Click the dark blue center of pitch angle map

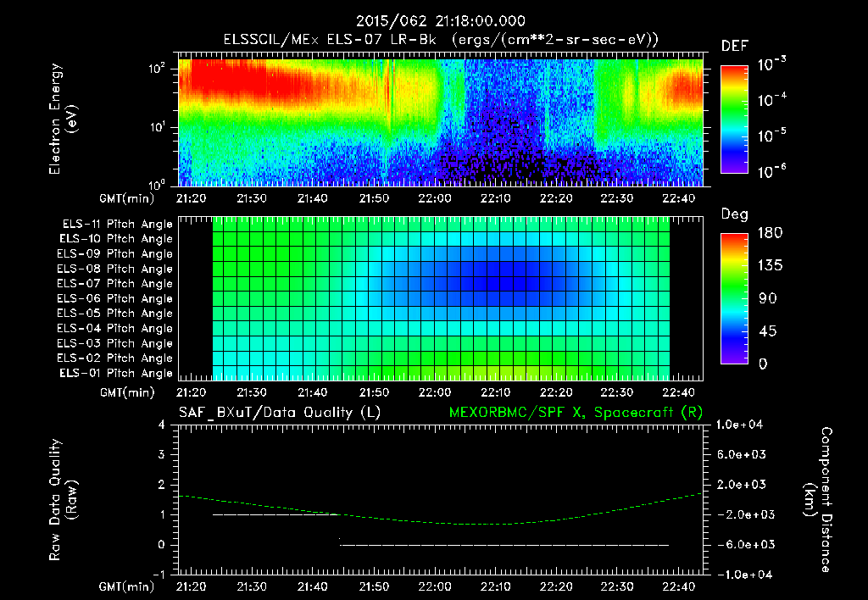[507, 283]
